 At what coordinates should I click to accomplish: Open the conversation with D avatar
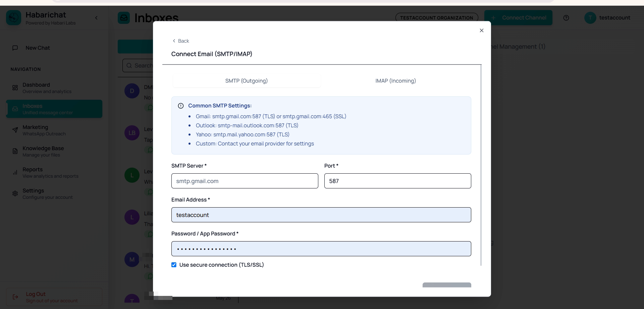pos(132,91)
